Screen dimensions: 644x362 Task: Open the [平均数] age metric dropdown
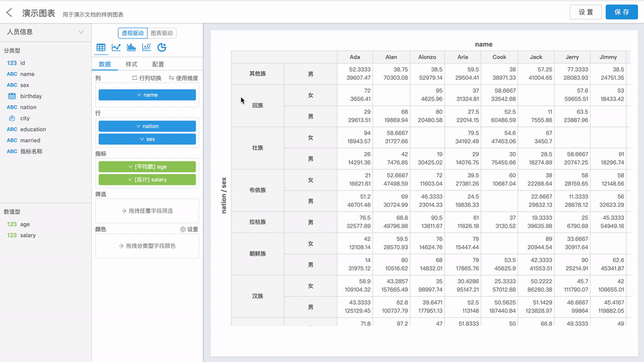147,167
